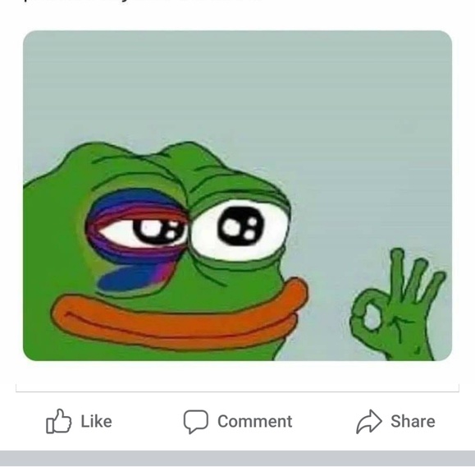Click the pupil of the wide-open eye
This screenshot has height=476, width=475.
pos(240,227)
